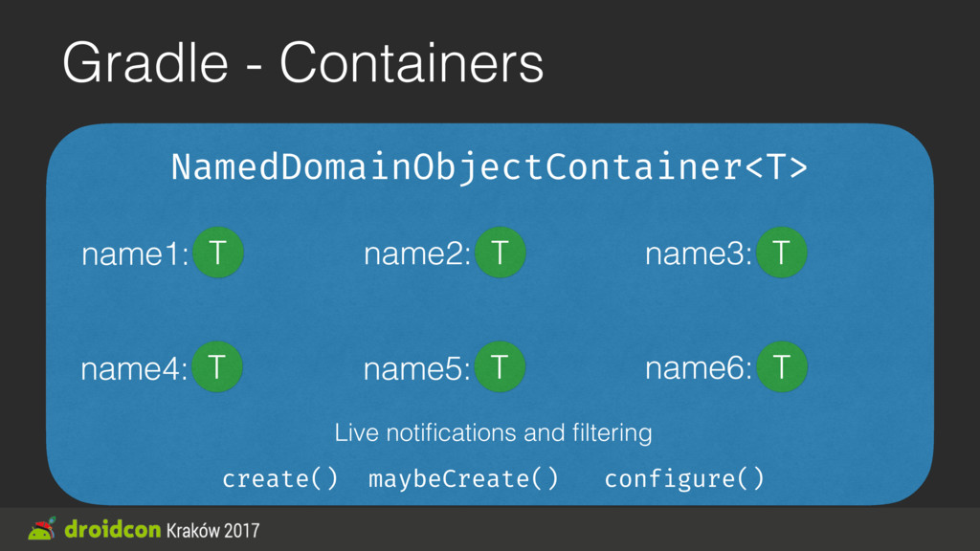This screenshot has width=980, height=551.
Task: Click the green T circle beside name6
Action: (x=782, y=366)
